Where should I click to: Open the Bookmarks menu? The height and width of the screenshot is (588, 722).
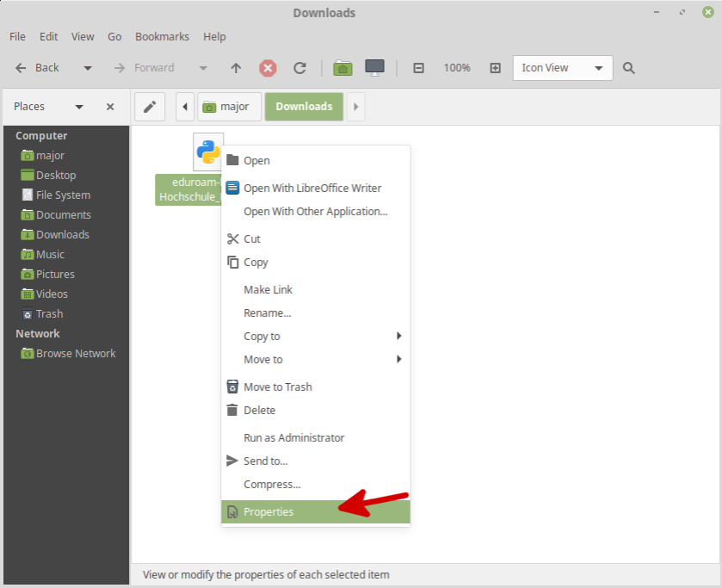coord(163,37)
